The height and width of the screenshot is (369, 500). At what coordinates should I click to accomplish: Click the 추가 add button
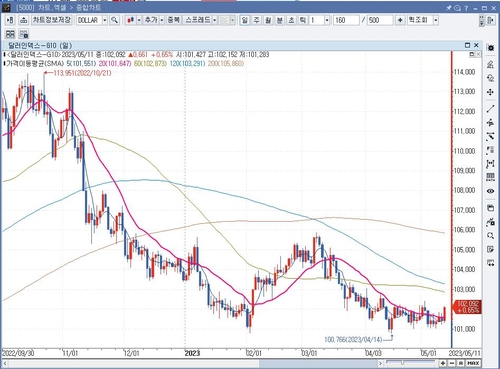coord(151,20)
